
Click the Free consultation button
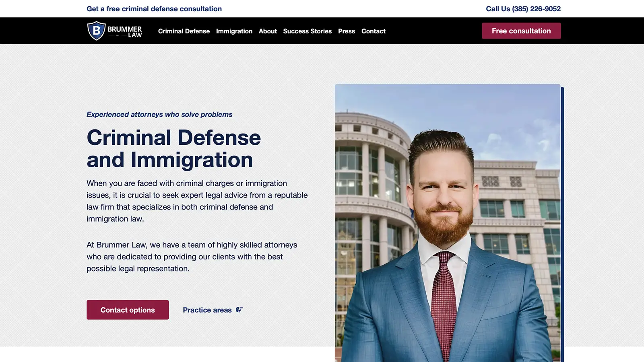pos(521,31)
